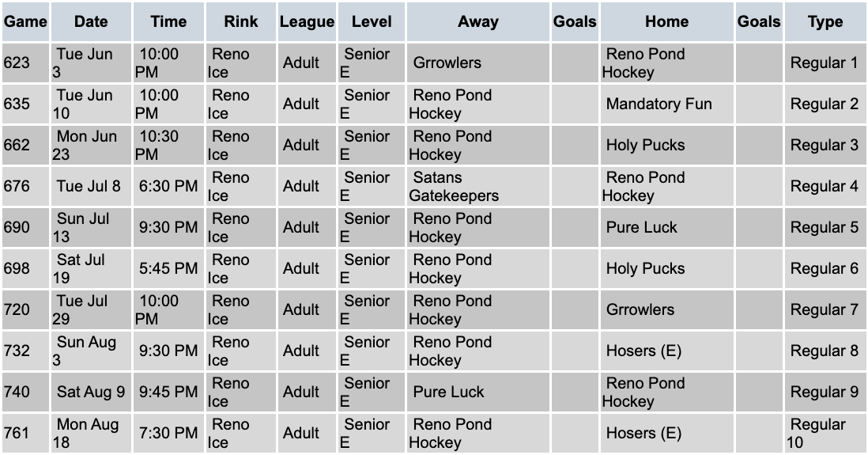Click Pure Luck home team in game 690
This screenshot has height=455, width=868.
tap(641, 228)
